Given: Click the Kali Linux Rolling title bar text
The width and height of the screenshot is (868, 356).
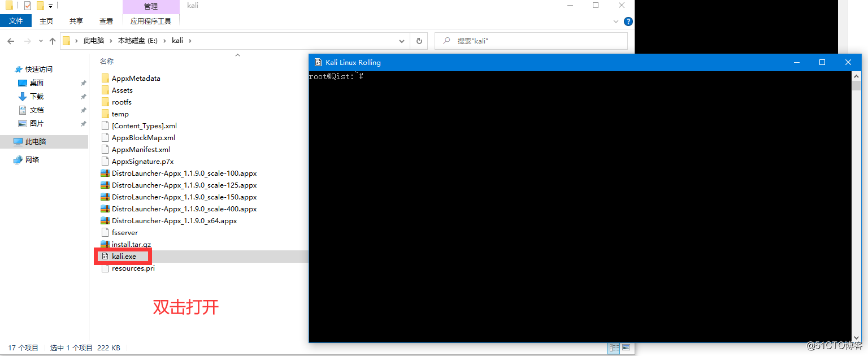Looking at the screenshot, I should pos(353,62).
